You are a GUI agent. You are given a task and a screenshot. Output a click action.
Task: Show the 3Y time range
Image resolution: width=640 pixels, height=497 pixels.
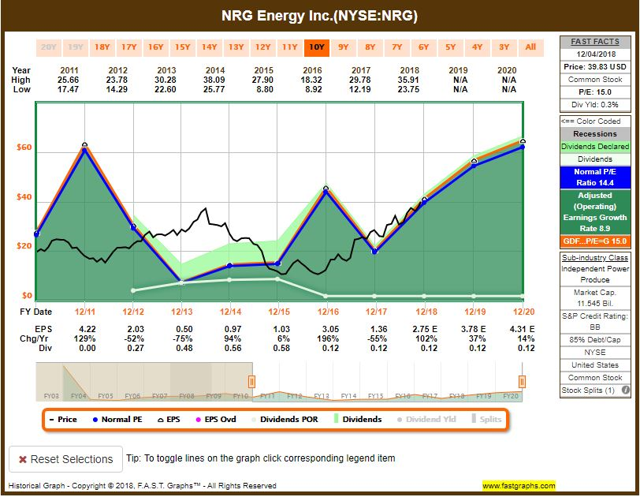504,47
